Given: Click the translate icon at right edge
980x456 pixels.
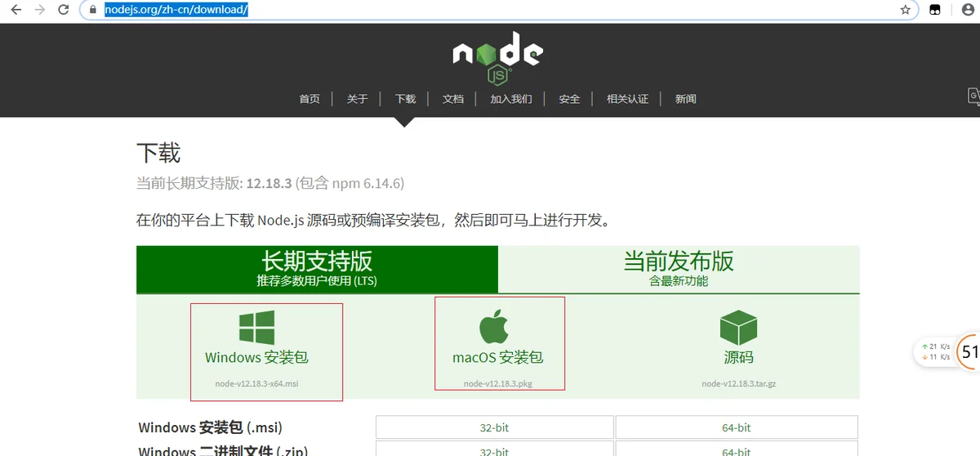Looking at the screenshot, I should pyautogui.click(x=973, y=96).
